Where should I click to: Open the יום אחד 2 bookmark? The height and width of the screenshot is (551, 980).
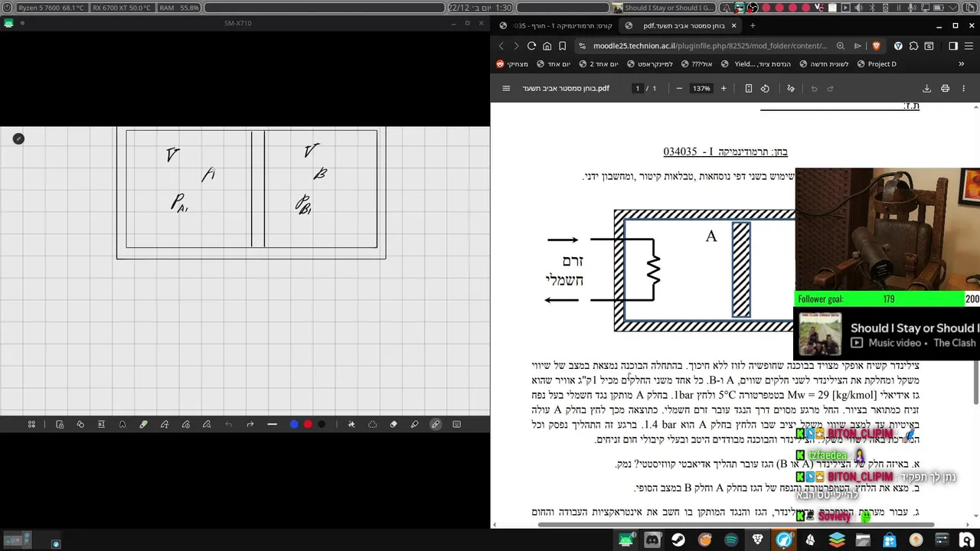click(x=597, y=64)
